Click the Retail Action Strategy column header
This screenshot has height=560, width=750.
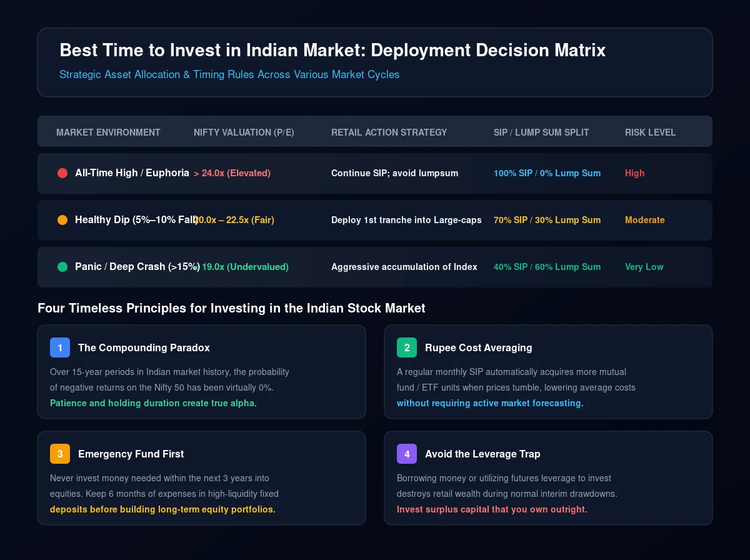[389, 132]
